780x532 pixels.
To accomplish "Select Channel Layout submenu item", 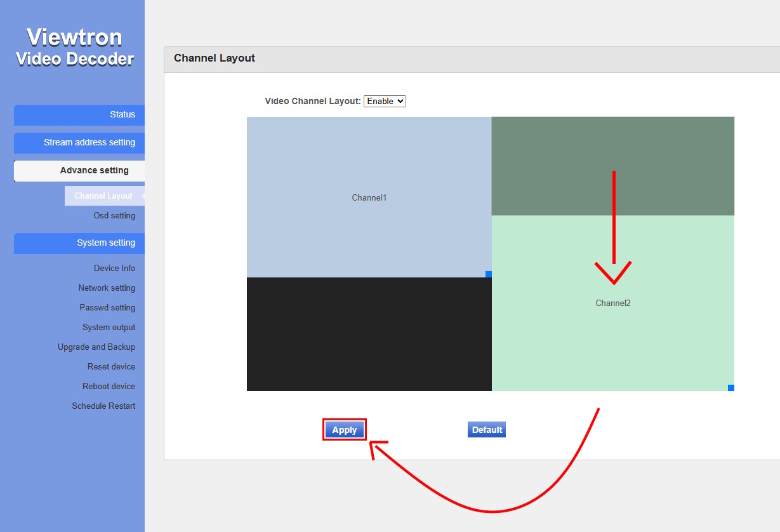I will (103, 196).
